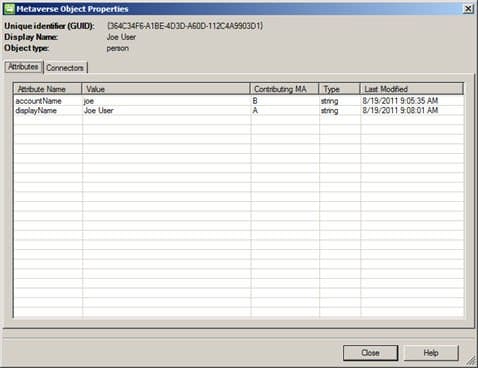Click the value joe in accountName row
The image size is (478, 368).
tap(89, 101)
